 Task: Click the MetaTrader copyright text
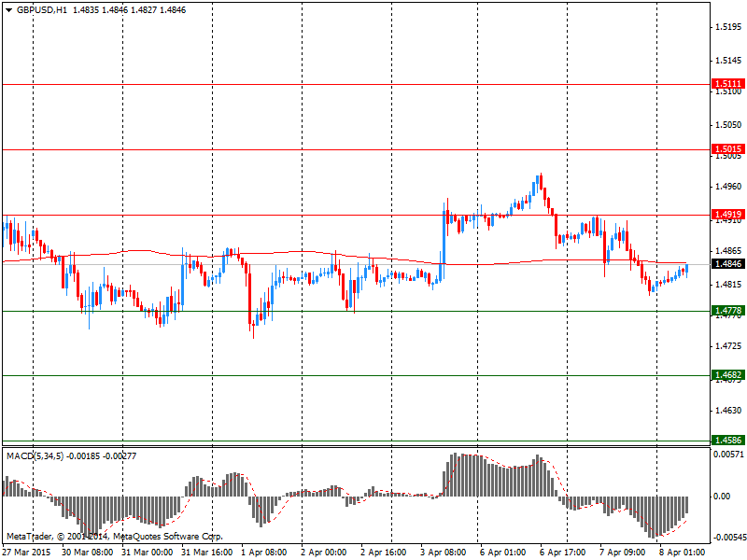114,536
